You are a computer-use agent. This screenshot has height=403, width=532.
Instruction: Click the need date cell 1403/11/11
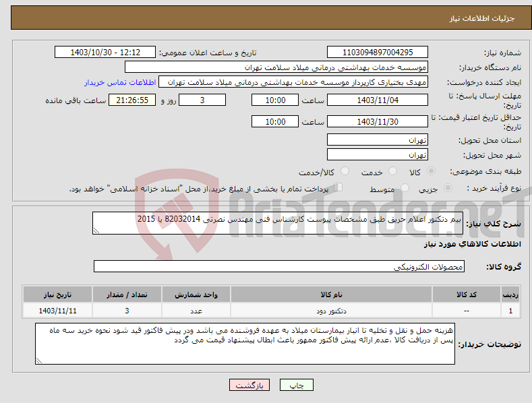pos(58,311)
